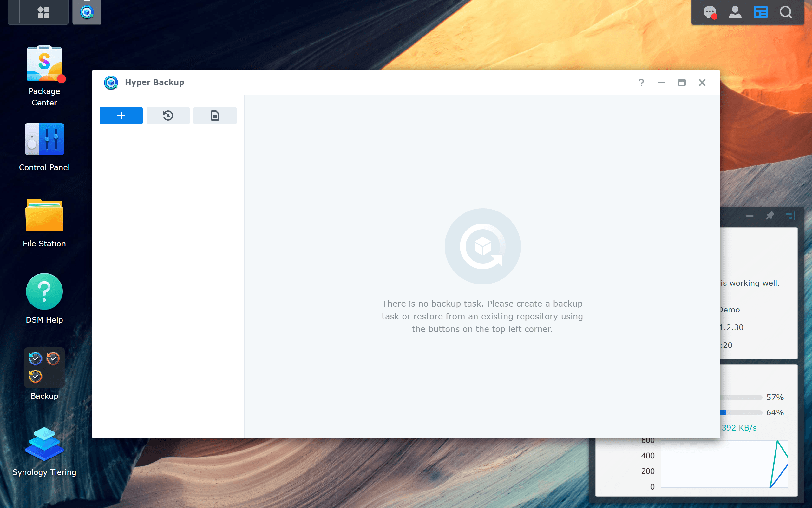Click the 57% usage bar in widget

(741, 398)
